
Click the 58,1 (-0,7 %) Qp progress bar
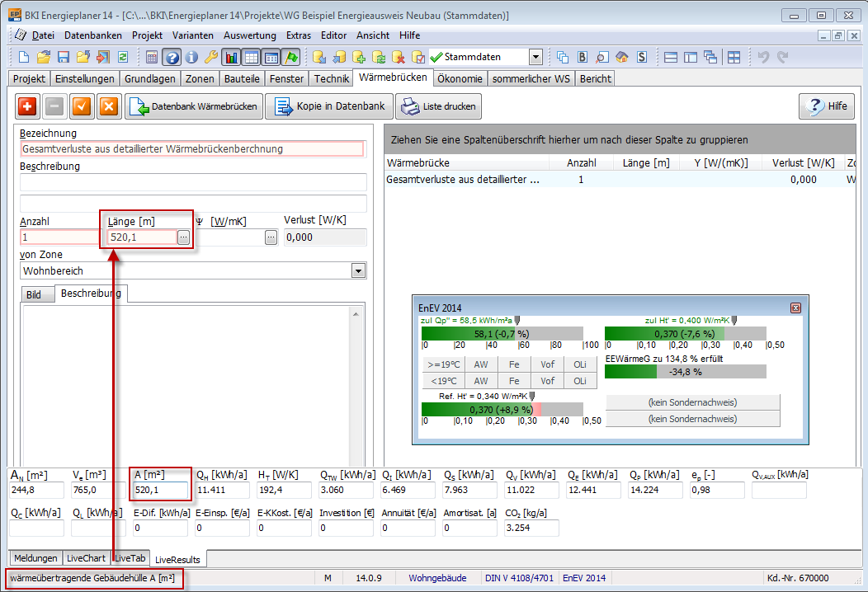pyautogui.click(x=502, y=334)
